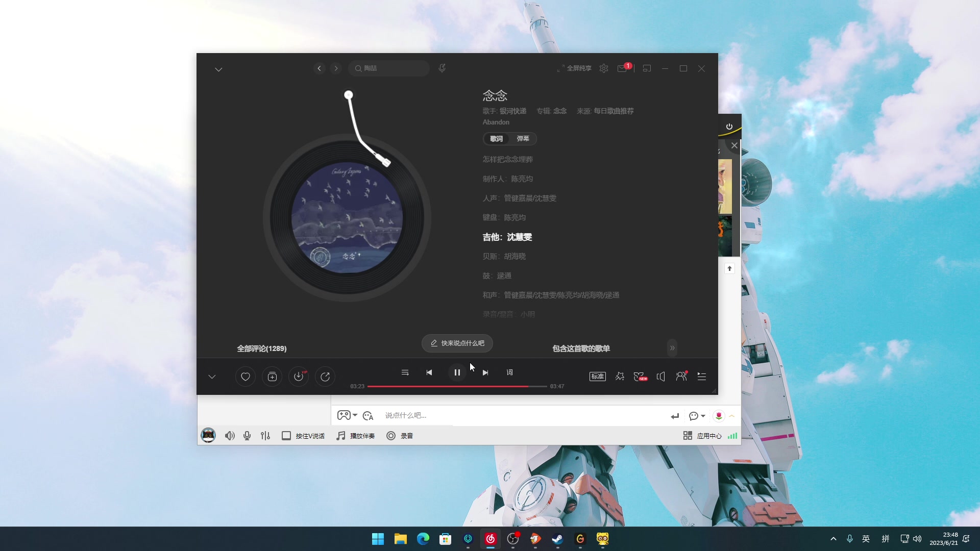Click scroll-to-top arrow in background window
Screen dimensions: 980x551
coord(729,268)
